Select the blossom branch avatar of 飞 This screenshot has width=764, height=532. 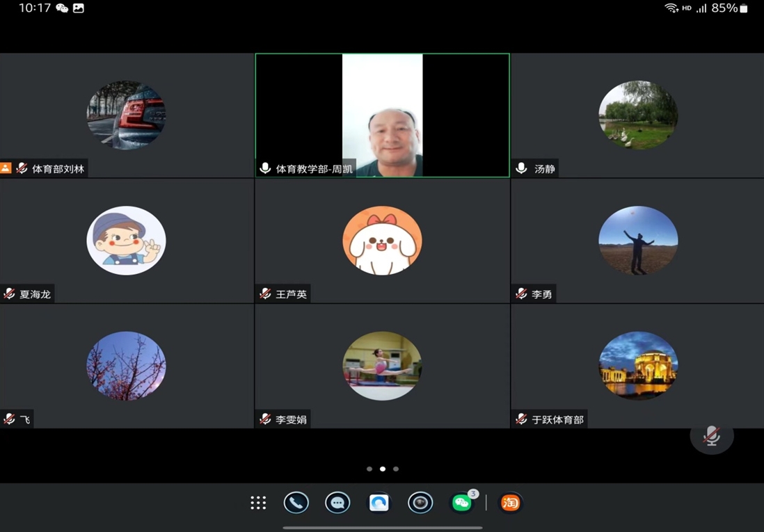click(x=126, y=366)
